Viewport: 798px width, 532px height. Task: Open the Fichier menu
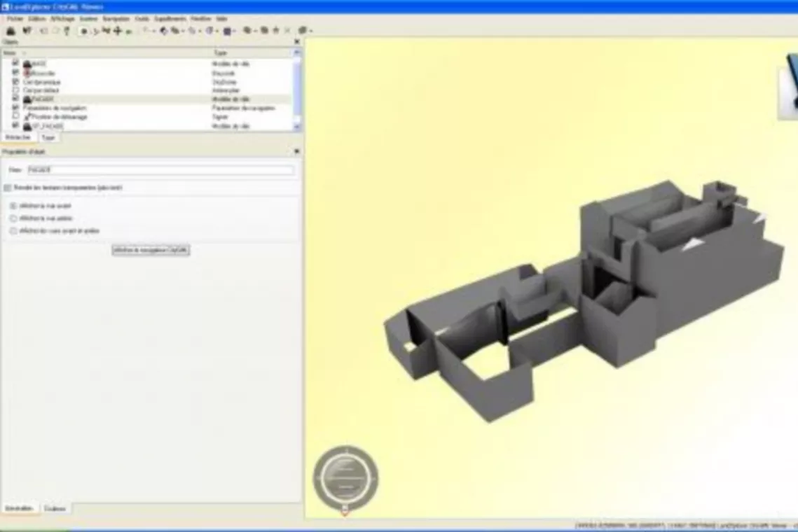tap(15, 19)
